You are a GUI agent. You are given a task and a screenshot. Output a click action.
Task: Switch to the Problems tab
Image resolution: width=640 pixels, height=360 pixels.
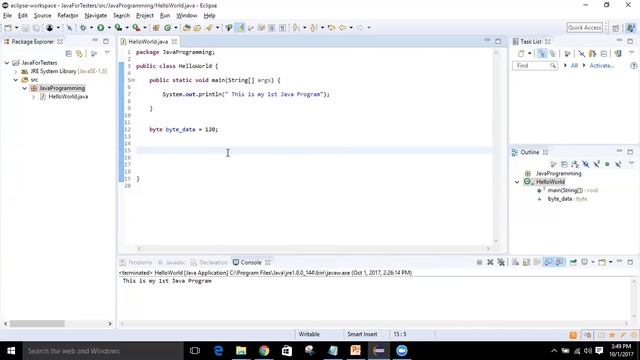tap(136, 262)
